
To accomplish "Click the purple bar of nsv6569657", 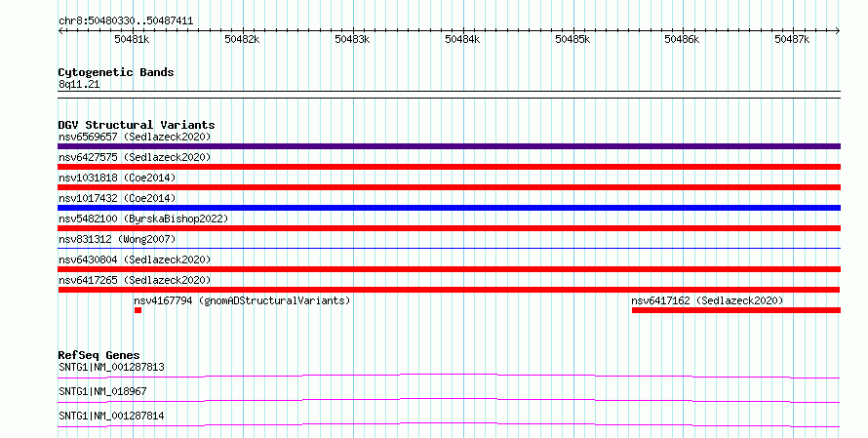I will (x=449, y=146).
